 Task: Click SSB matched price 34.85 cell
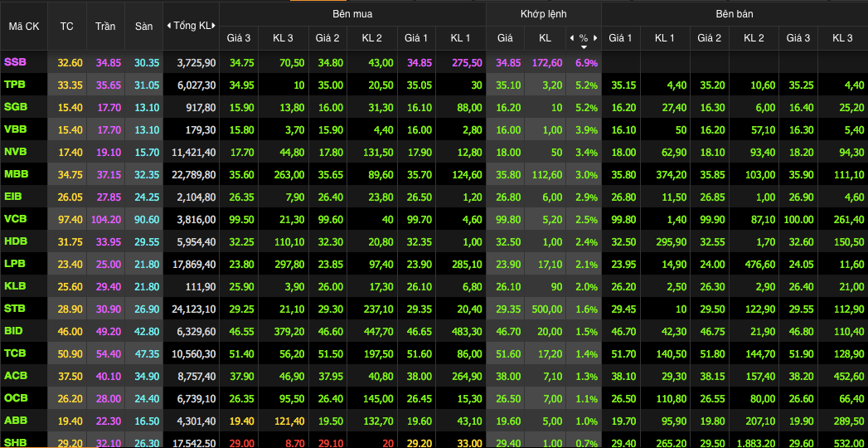tap(507, 62)
